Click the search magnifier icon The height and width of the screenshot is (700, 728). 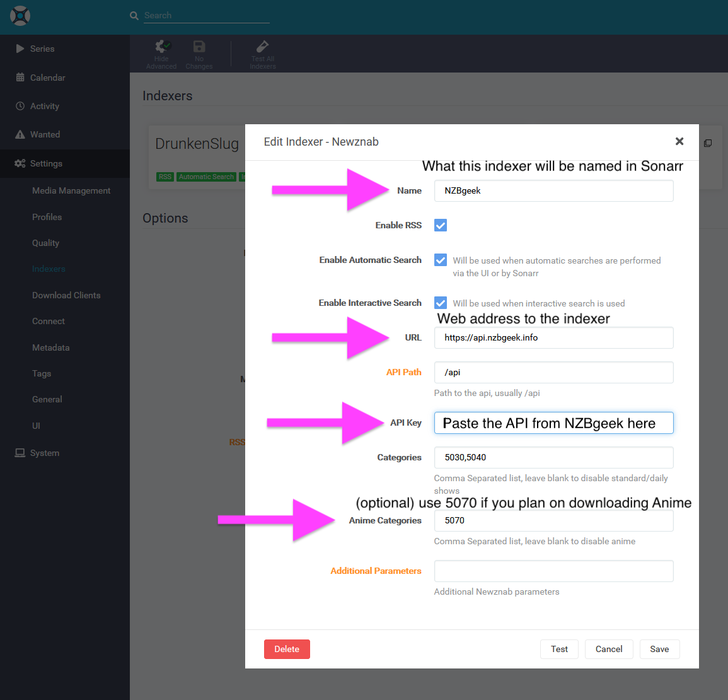tap(133, 15)
